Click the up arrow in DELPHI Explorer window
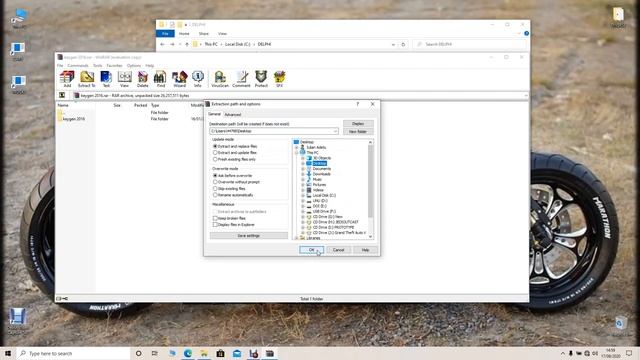640x360 pixels. pyautogui.click(x=187, y=44)
